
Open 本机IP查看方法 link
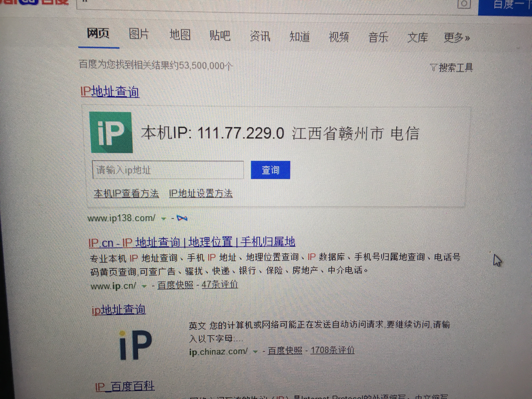(x=127, y=193)
